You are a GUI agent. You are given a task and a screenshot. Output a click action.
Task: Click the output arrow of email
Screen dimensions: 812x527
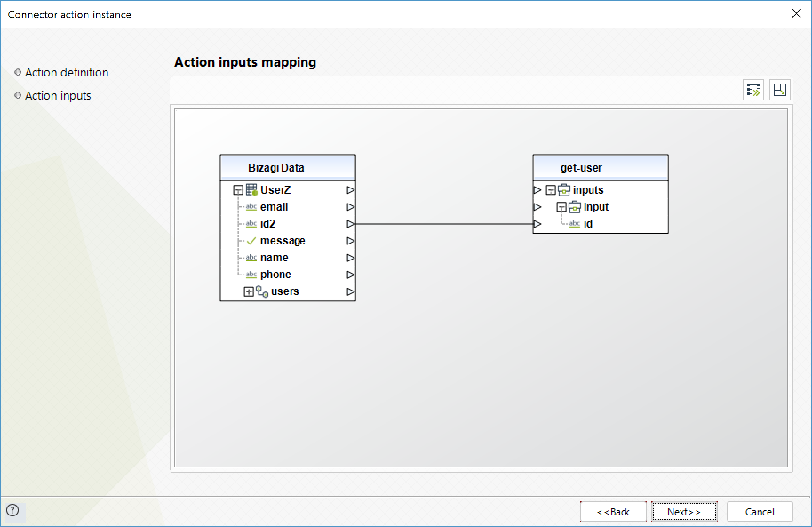[x=350, y=207]
